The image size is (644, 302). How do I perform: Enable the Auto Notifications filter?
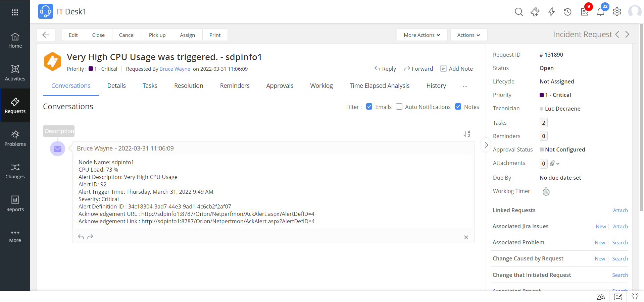pos(399,106)
